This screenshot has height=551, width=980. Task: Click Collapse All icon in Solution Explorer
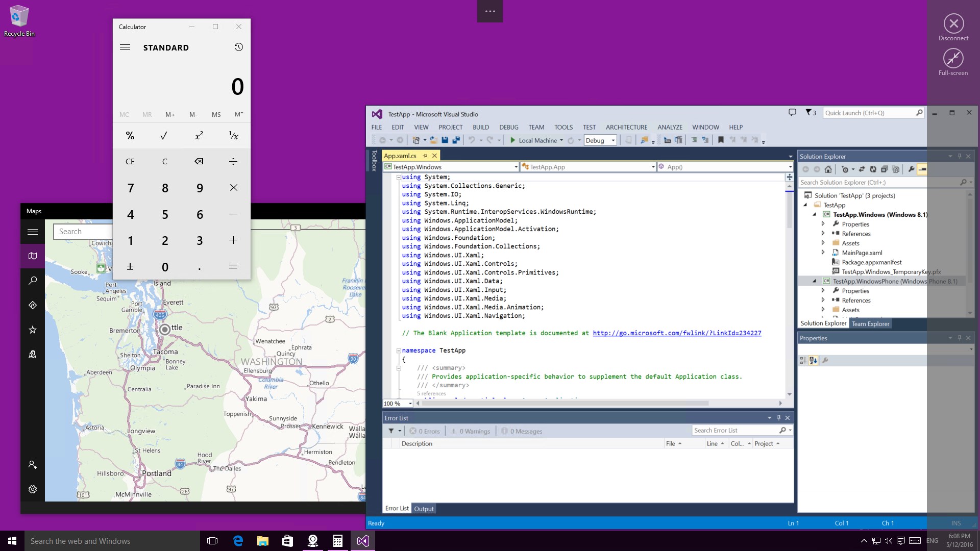pyautogui.click(x=884, y=169)
